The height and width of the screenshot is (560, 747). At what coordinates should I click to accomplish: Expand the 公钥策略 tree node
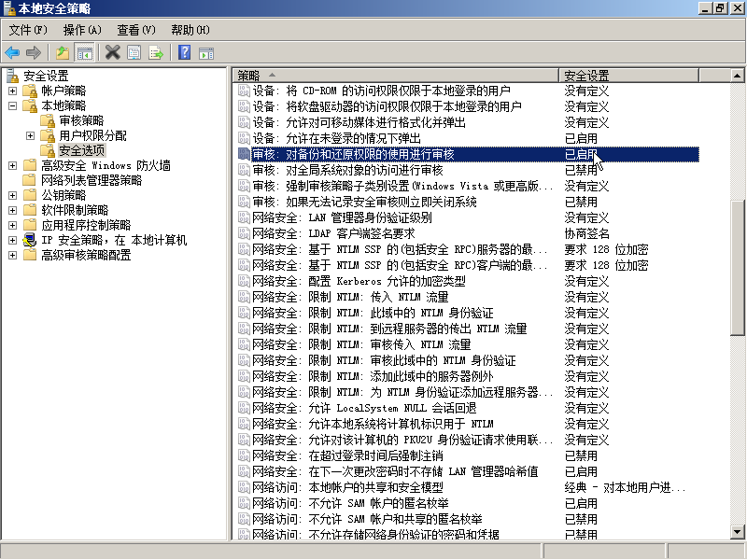point(13,195)
